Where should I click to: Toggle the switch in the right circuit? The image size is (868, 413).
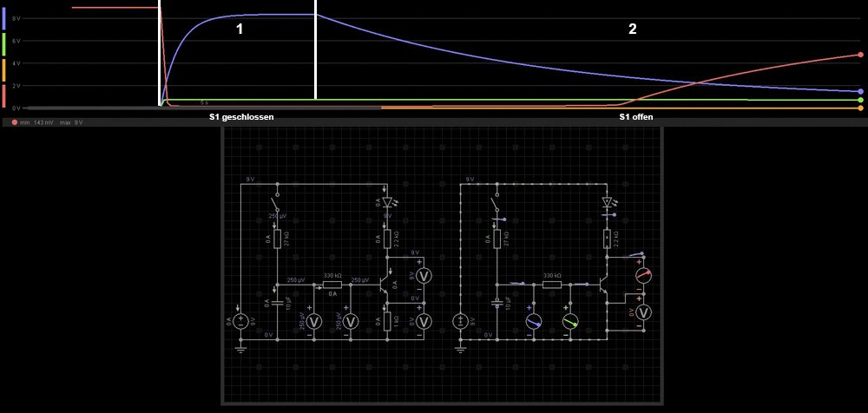(496, 206)
